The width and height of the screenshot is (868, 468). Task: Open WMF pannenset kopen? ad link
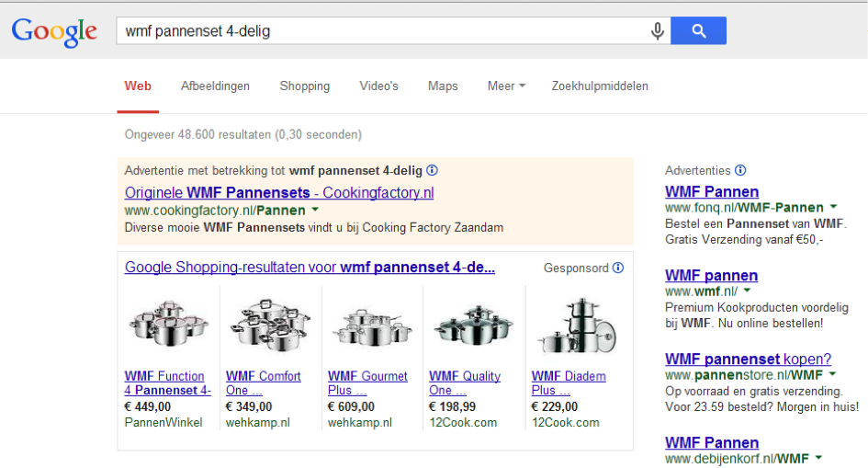tap(748, 359)
